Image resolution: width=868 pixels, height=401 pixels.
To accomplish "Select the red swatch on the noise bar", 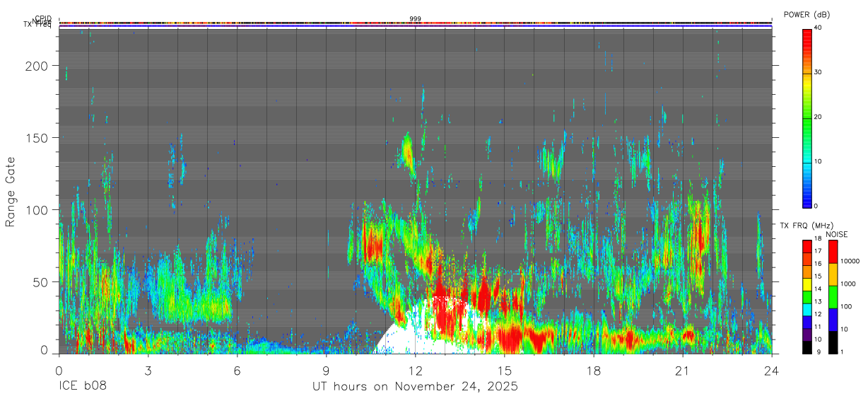I will (833, 252).
